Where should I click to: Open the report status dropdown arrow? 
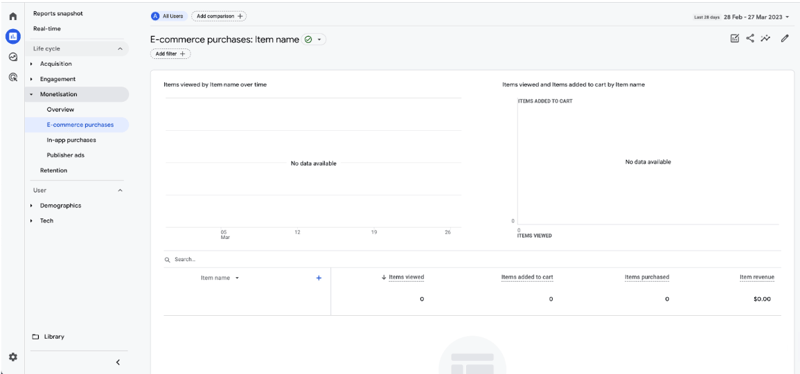pos(319,39)
